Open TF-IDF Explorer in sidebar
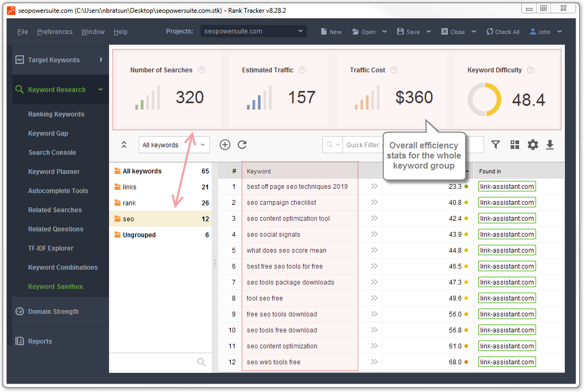This screenshot has height=392, width=584. (51, 248)
